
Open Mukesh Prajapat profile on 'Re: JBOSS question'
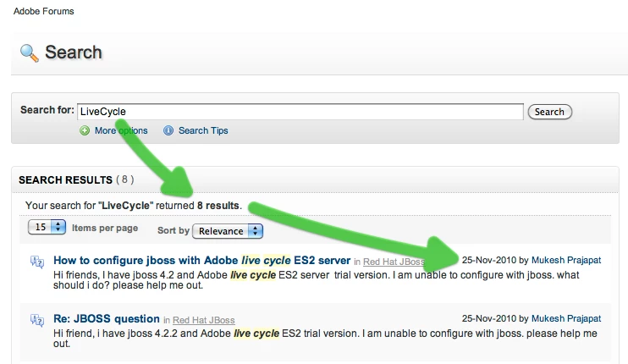(x=566, y=319)
